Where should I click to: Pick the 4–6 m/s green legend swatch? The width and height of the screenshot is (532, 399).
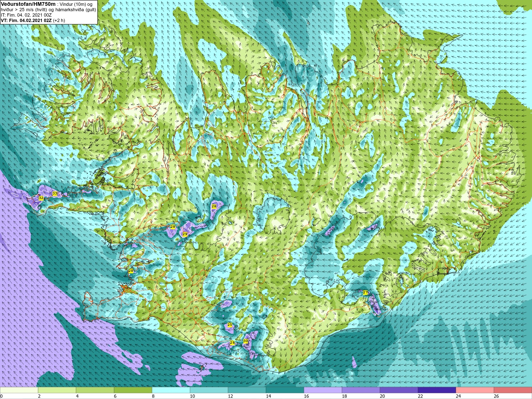pyautogui.click(x=95, y=390)
